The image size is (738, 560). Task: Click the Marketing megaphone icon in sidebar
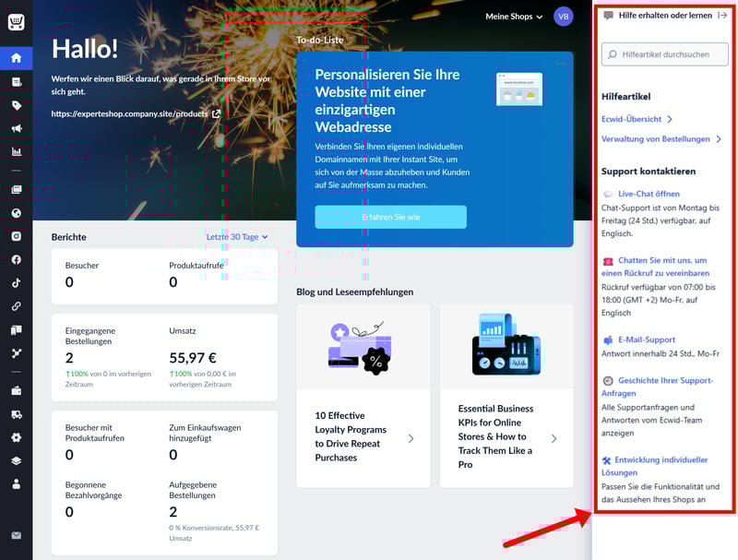point(16,128)
